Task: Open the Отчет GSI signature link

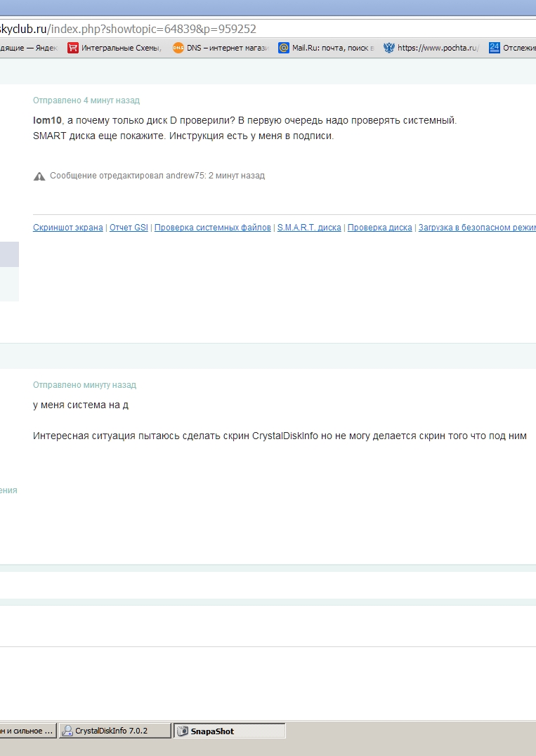Action: (x=129, y=228)
